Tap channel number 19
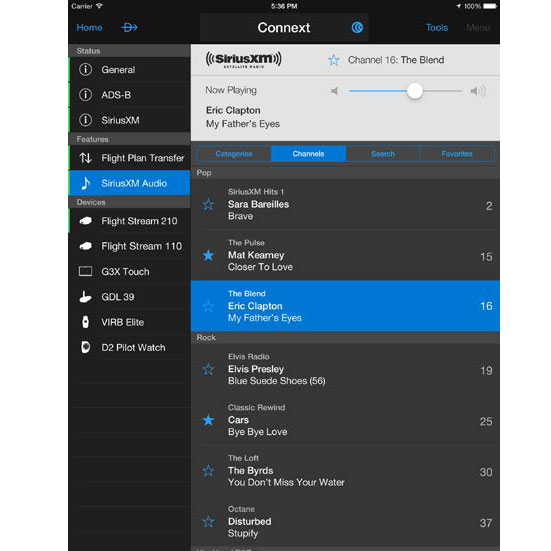 (x=486, y=370)
